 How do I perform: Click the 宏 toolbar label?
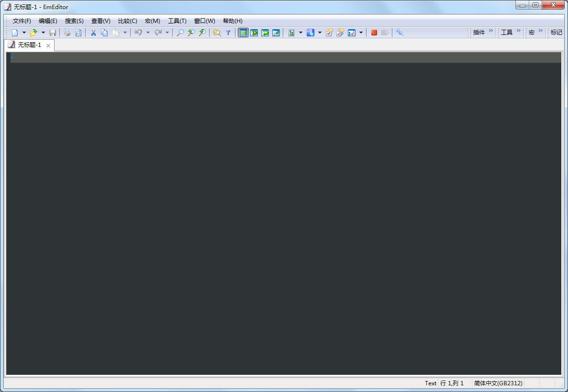(532, 32)
